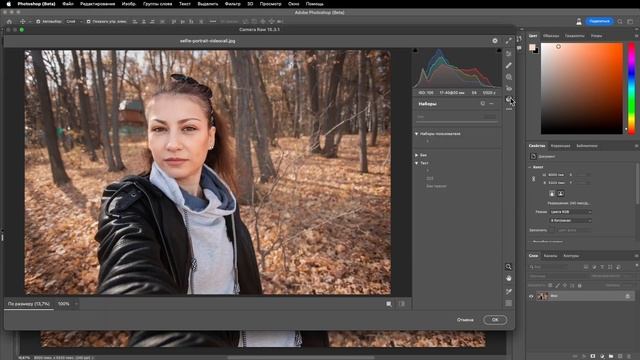
Task: Switch to the Библиотеки tab
Action: 587,146
